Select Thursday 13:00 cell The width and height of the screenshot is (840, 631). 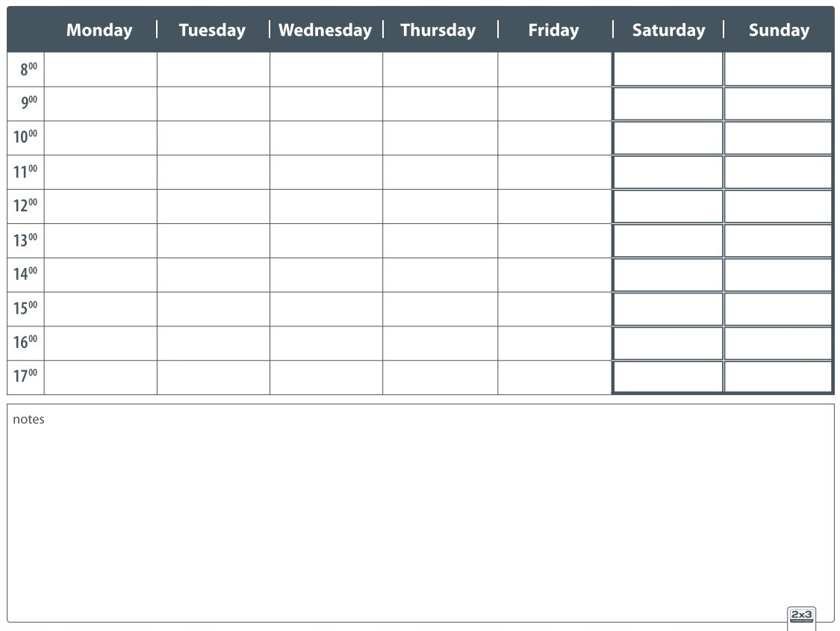point(441,241)
